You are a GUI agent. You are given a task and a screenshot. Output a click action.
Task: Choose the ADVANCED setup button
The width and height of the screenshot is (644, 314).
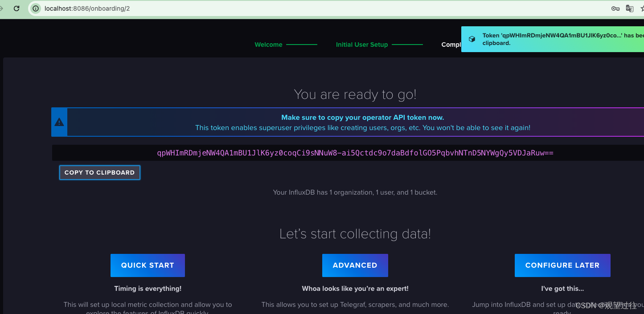(355, 265)
